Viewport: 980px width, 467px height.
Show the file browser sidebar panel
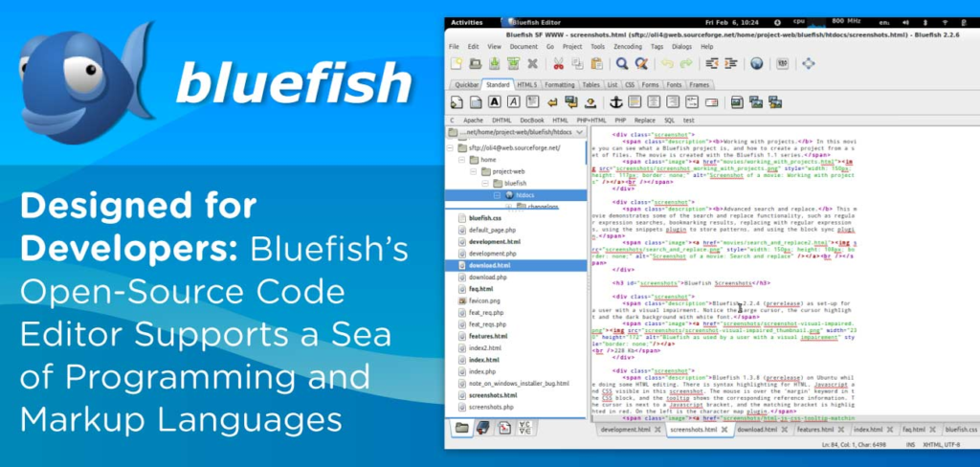[462, 429]
